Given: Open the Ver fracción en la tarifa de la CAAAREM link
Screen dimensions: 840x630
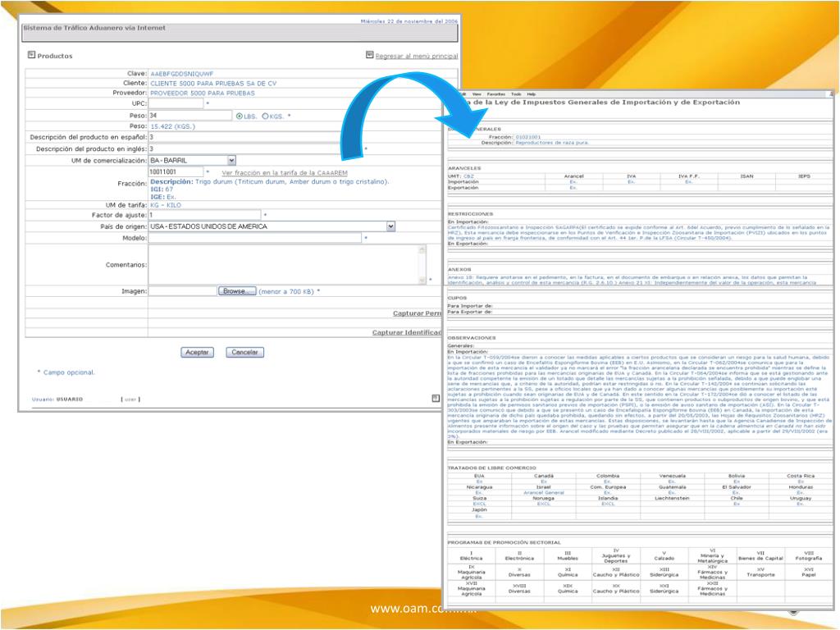Looking at the screenshot, I should click(x=285, y=172).
